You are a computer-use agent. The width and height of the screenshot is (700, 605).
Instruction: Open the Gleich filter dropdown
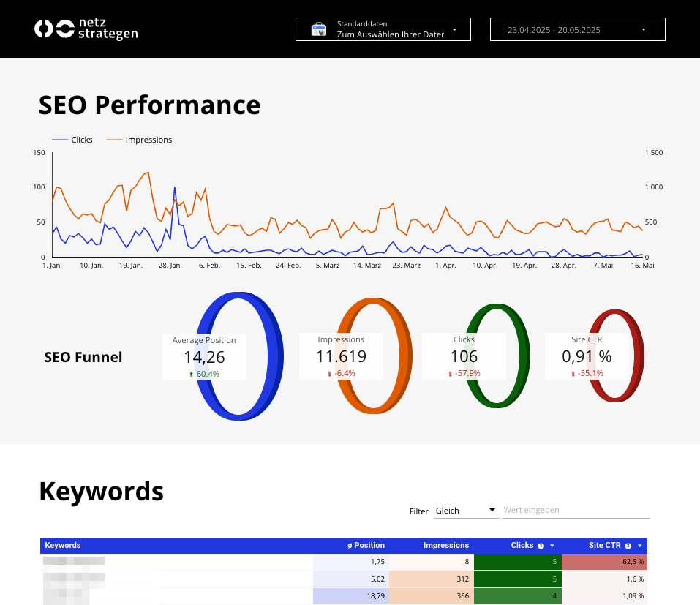click(x=466, y=510)
